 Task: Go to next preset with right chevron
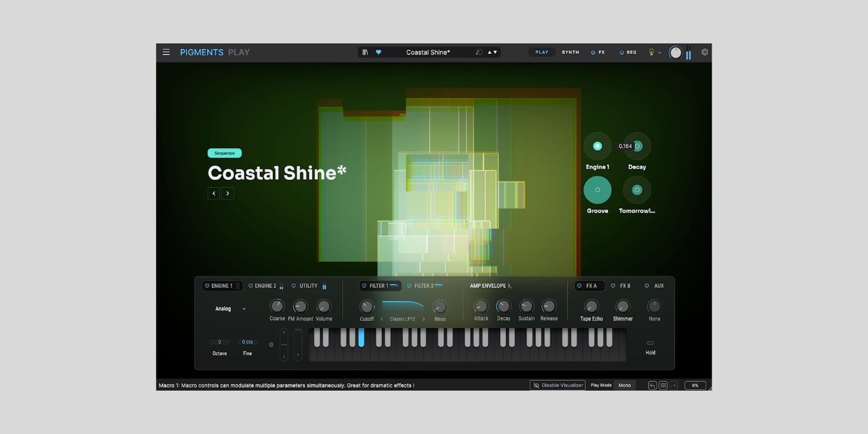pyautogui.click(x=228, y=193)
